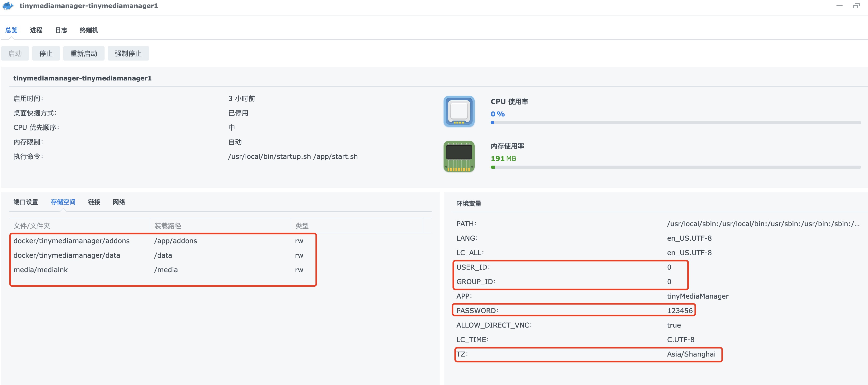The height and width of the screenshot is (385, 868).
Task: Sort by 类型 column header
Action: (357, 226)
